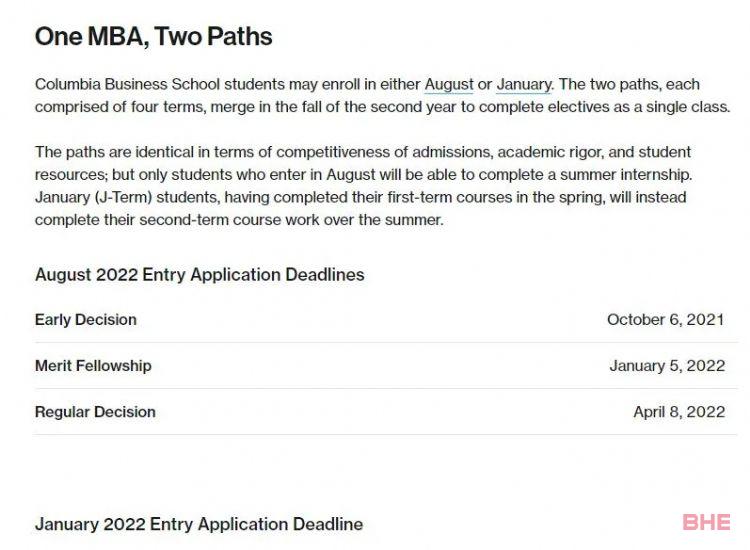Click the paragraph starting The paths are identical
Viewport: 750px width, 550px height.
[x=364, y=186]
